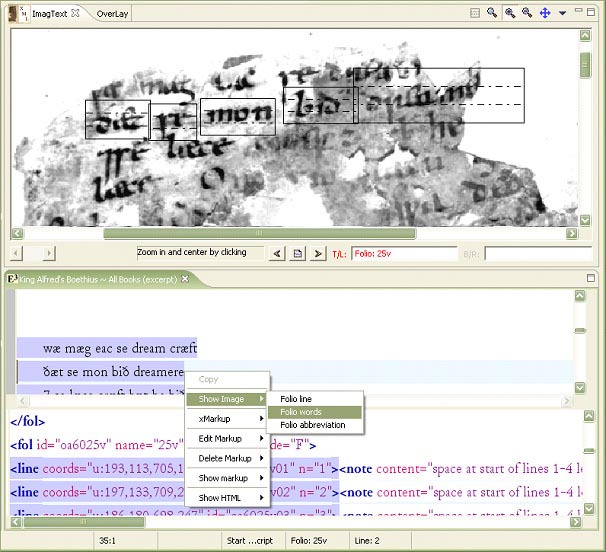Click status bar entry 'Line: 2'
This screenshot has height=552, width=606.
coord(367,540)
